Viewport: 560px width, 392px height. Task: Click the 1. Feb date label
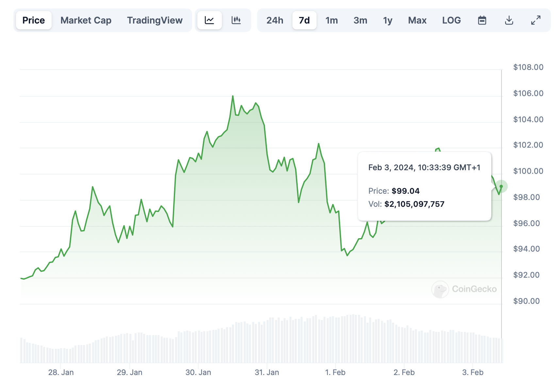click(335, 372)
